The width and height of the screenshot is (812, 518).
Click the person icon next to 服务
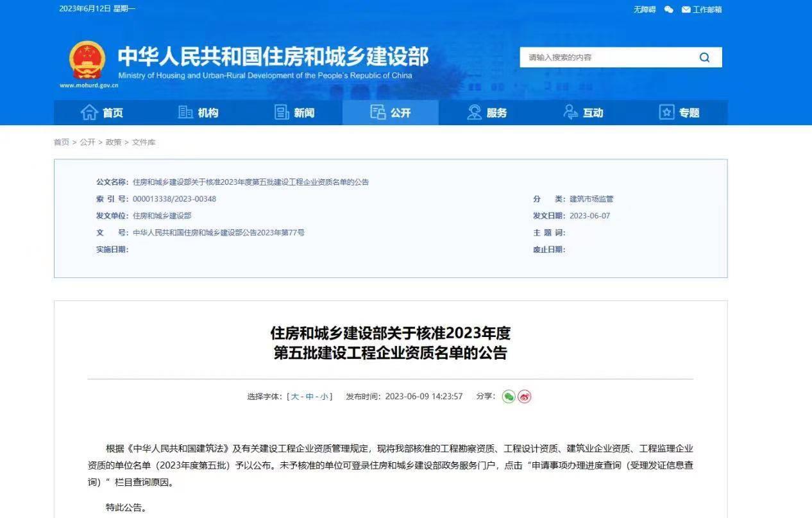click(x=473, y=112)
